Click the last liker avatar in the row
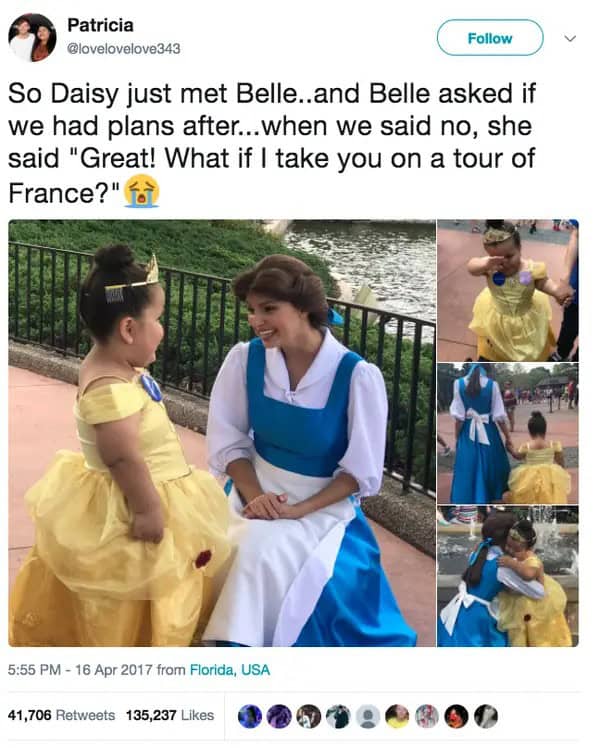 pos(486,716)
